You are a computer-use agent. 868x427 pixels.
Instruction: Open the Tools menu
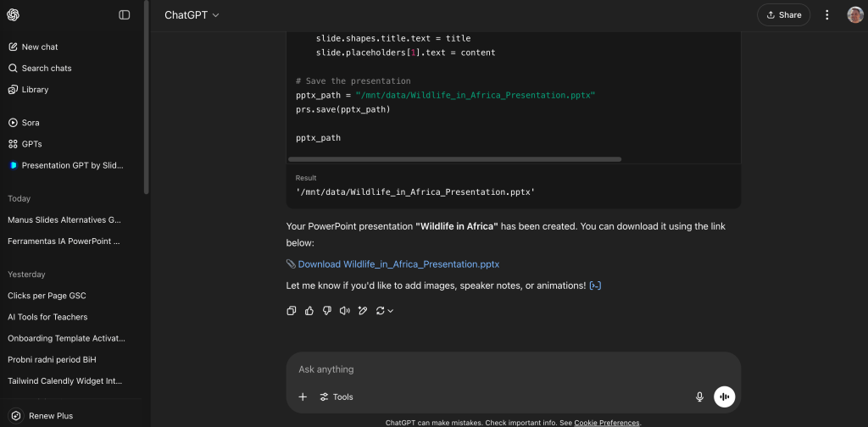pyautogui.click(x=336, y=397)
